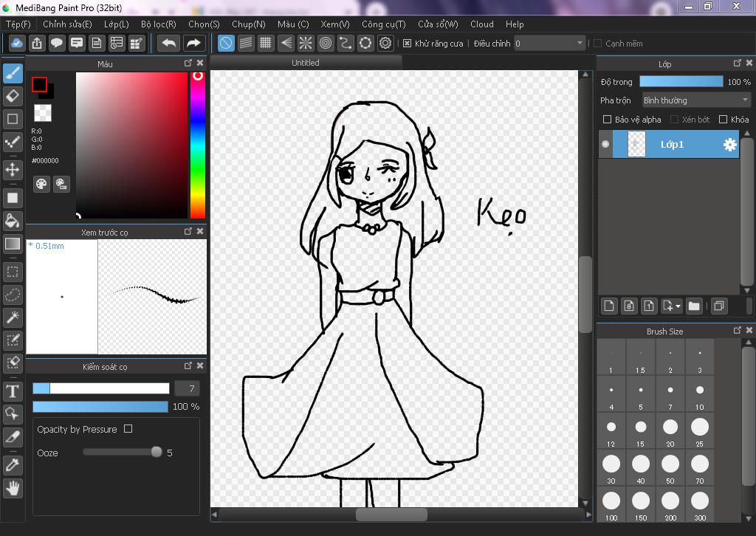The width and height of the screenshot is (756, 536).
Task: Toggle the Khử răng cưa checkbox
Action: tap(408, 44)
